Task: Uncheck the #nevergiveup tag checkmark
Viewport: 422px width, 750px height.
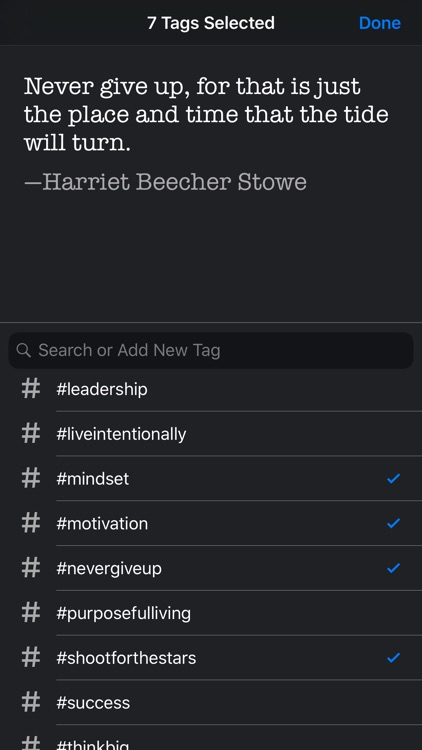Action: click(x=393, y=568)
